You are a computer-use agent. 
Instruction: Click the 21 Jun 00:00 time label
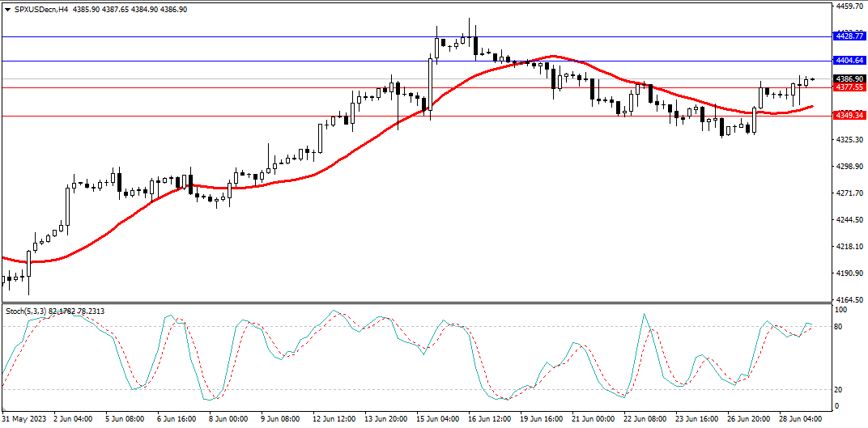pyautogui.click(x=592, y=419)
